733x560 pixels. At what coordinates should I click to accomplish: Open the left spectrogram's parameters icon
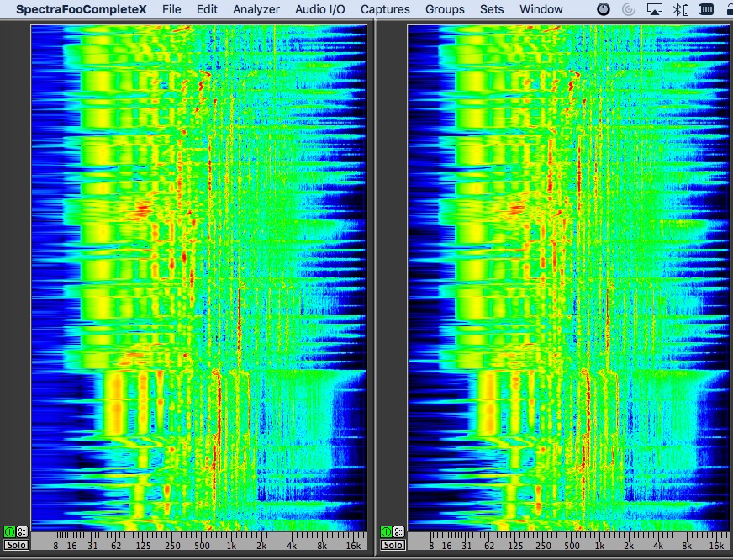pyautogui.click(x=22, y=531)
